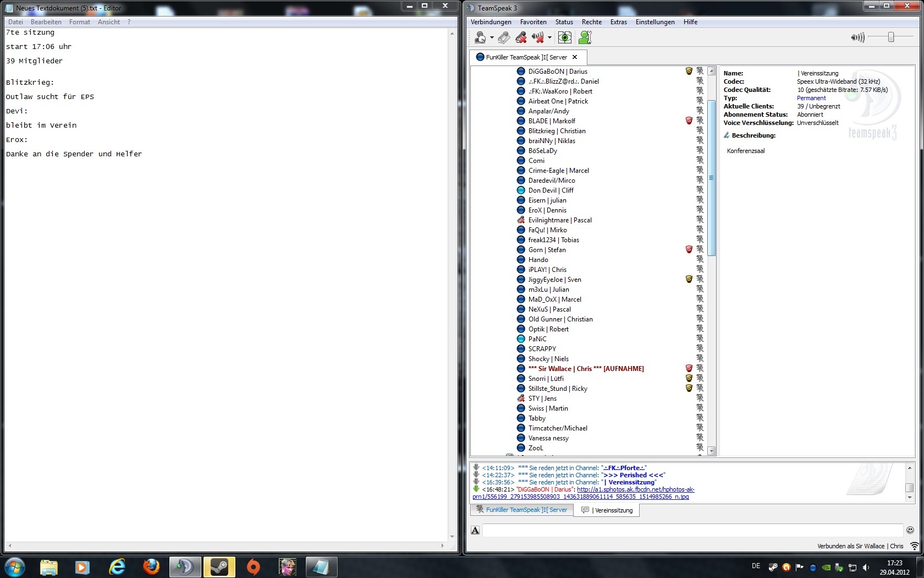Click the speaker icon beside volume slider
Viewport: 924px width, 578px height.
857,37
